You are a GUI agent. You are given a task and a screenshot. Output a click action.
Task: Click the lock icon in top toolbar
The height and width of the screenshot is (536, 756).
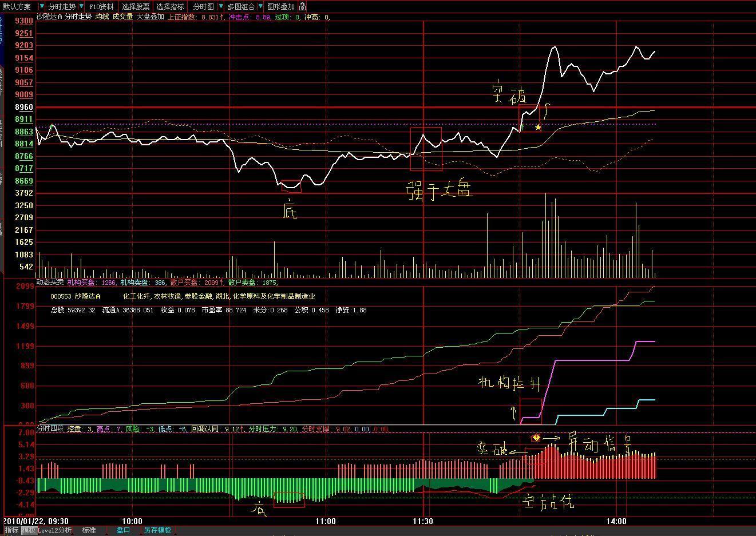(302, 7)
